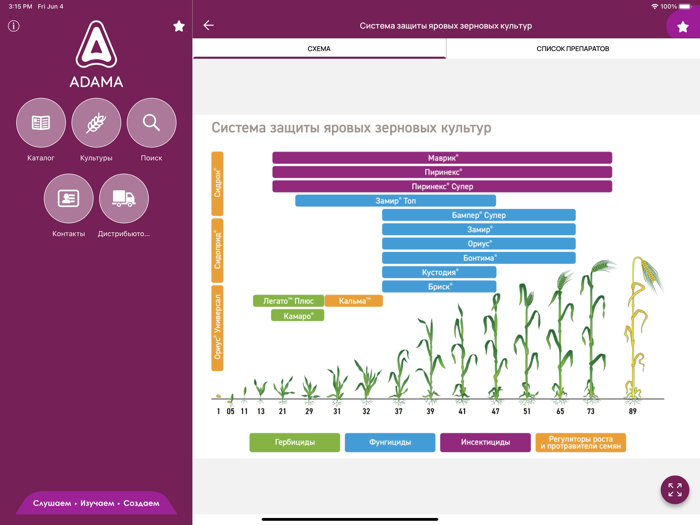Select the Замир Топ fungicide bar
Image resolution: width=700 pixels, height=525 pixels.
point(396,200)
